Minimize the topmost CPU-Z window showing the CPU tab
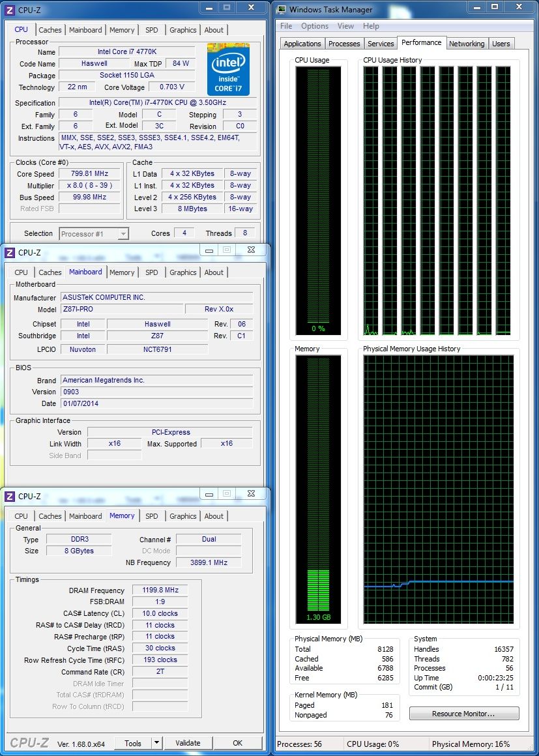The height and width of the screenshot is (756, 539). click(207, 8)
